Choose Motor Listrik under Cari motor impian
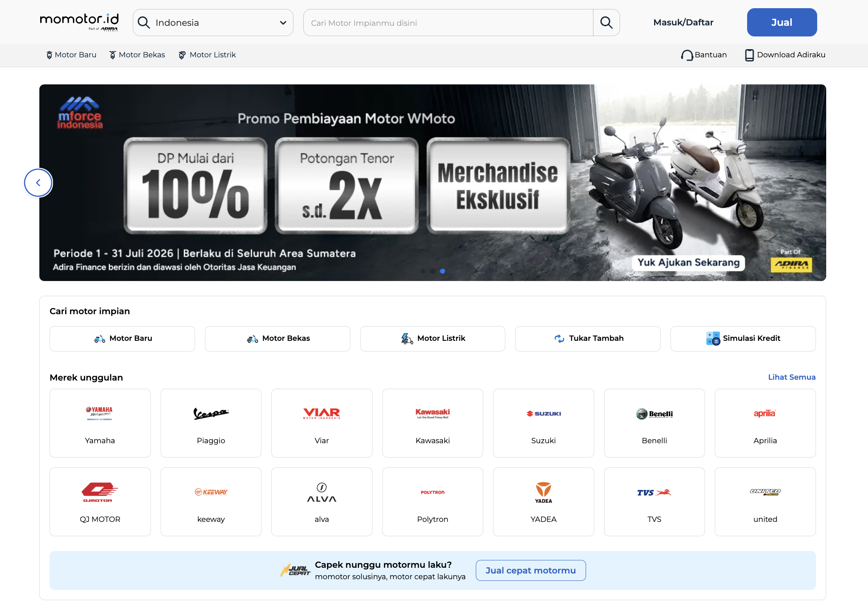868x612 pixels. click(x=432, y=338)
